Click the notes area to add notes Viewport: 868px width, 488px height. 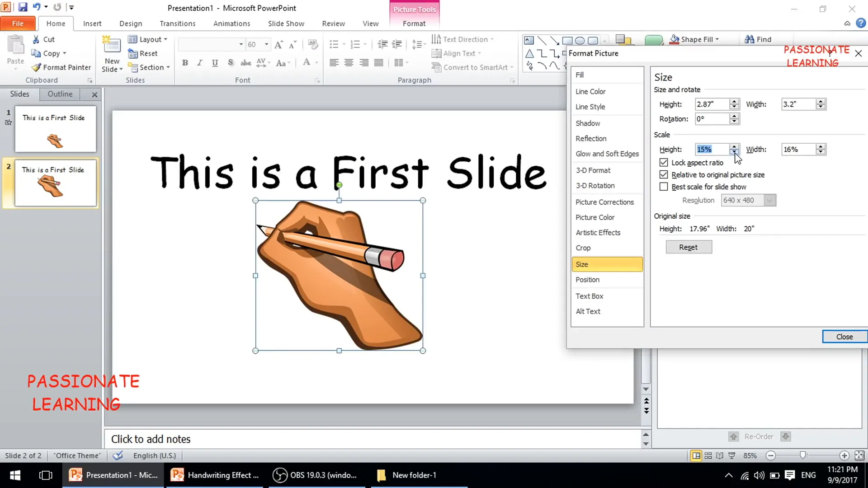point(373,439)
